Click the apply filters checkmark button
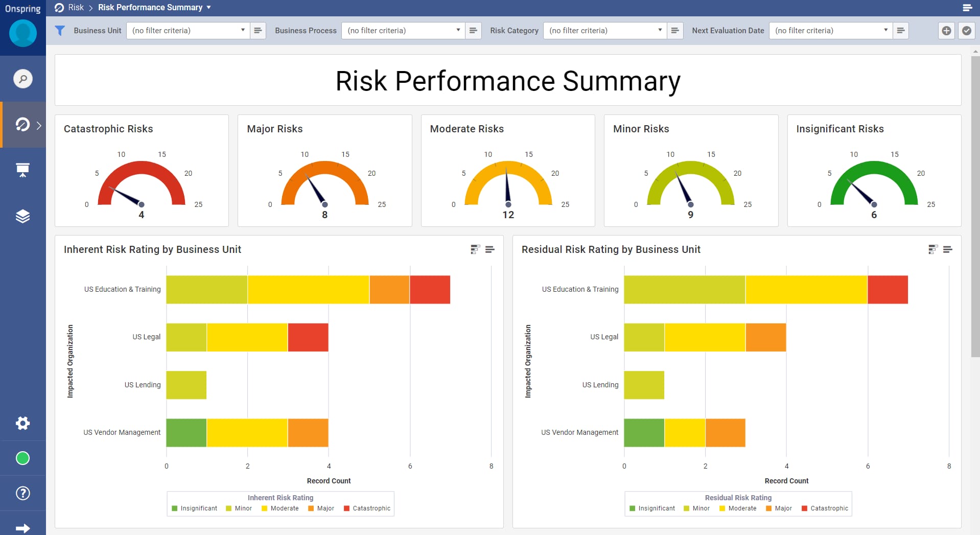The height and width of the screenshot is (535, 980). click(x=966, y=31)
